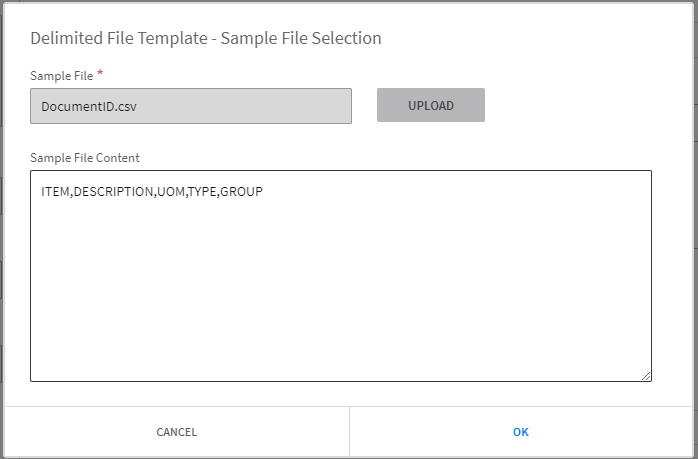The width and height of the screenshot is (698, 459).
Task: Click the divider line above CANCEL
Action: [176, 406]
